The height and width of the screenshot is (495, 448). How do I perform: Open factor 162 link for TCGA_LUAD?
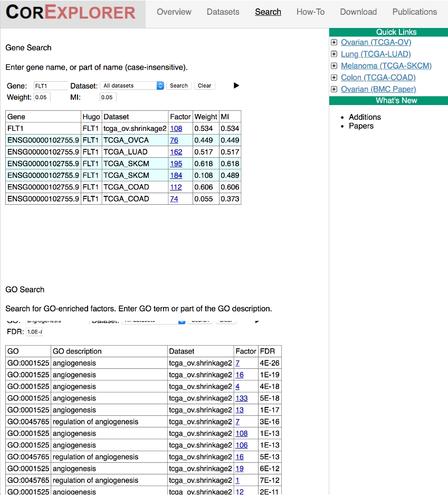(176, 152)
